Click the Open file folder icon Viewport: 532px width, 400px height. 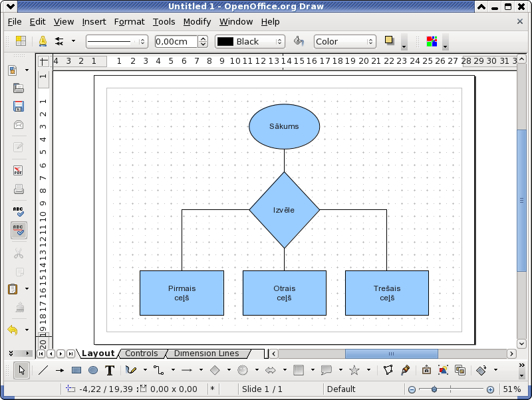[19, 88]
